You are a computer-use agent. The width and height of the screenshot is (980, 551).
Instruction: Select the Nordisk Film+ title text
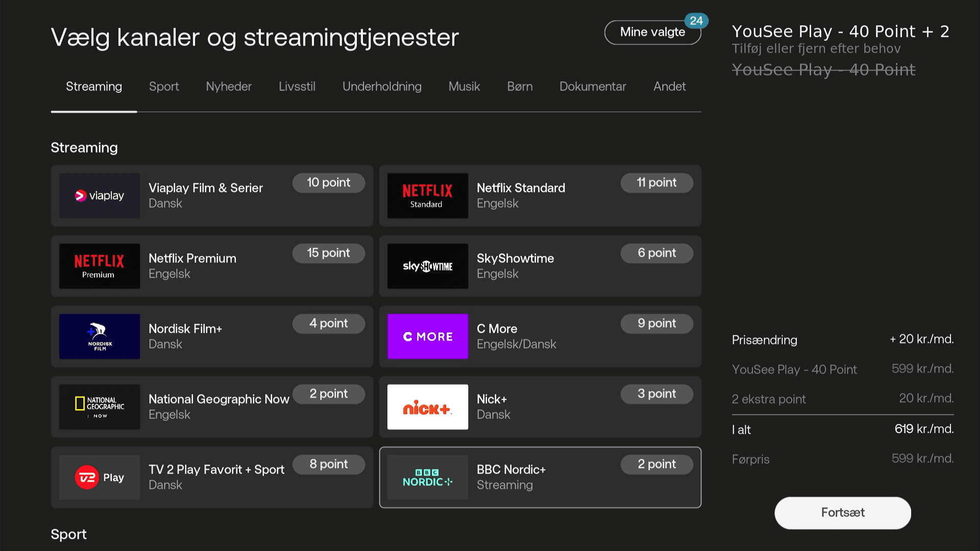tap(185, 329)
